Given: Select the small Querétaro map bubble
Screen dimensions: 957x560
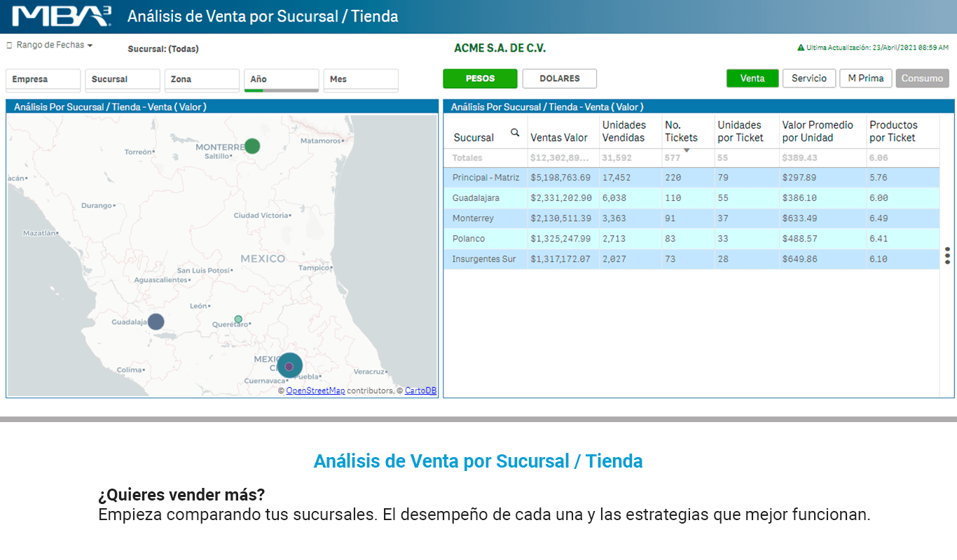Looking at the screenshot, I should [238, 319].
